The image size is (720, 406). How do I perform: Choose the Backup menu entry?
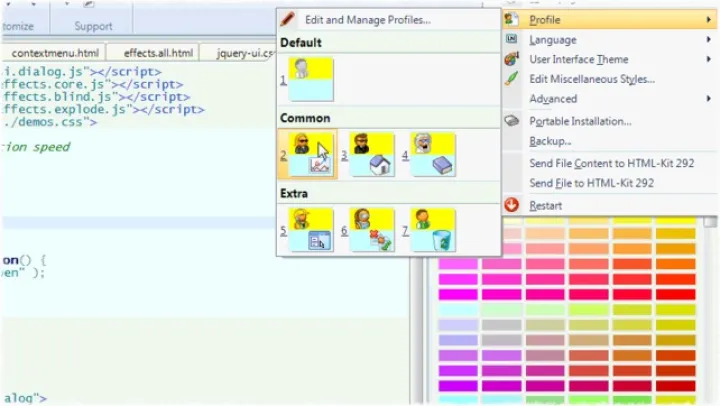coord(609,141)
